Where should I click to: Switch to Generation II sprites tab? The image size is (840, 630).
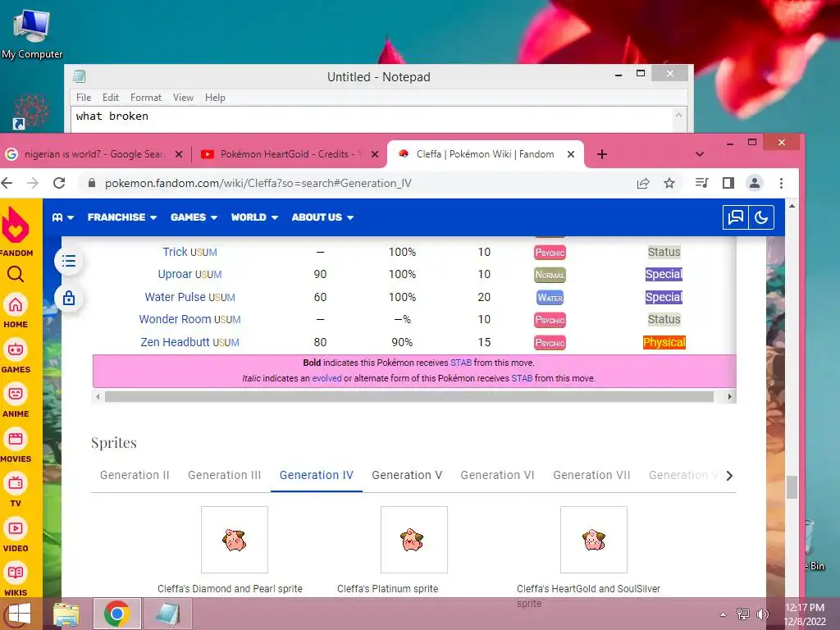tap(135, 475)
